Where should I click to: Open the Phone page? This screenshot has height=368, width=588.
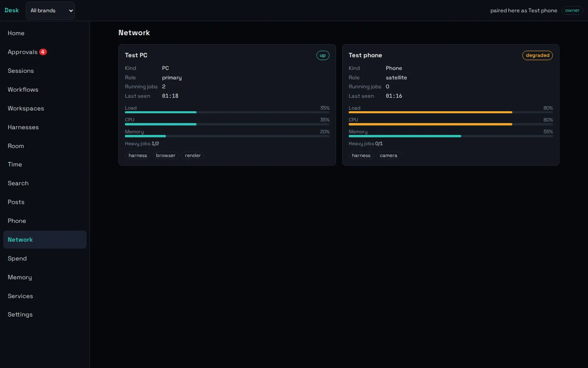coord(45,221)
